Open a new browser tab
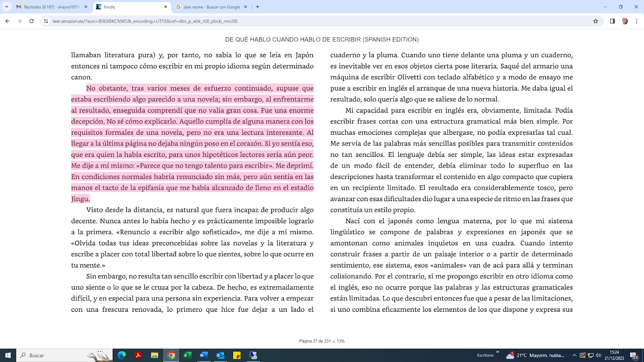644x362 pixels. pos(258,7)
